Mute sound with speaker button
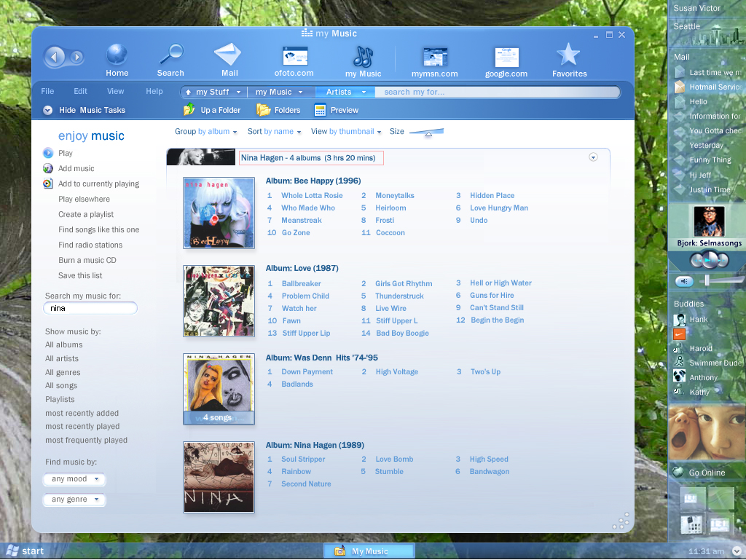The height and width of the screenshot is (560, 746). (684, 281)
